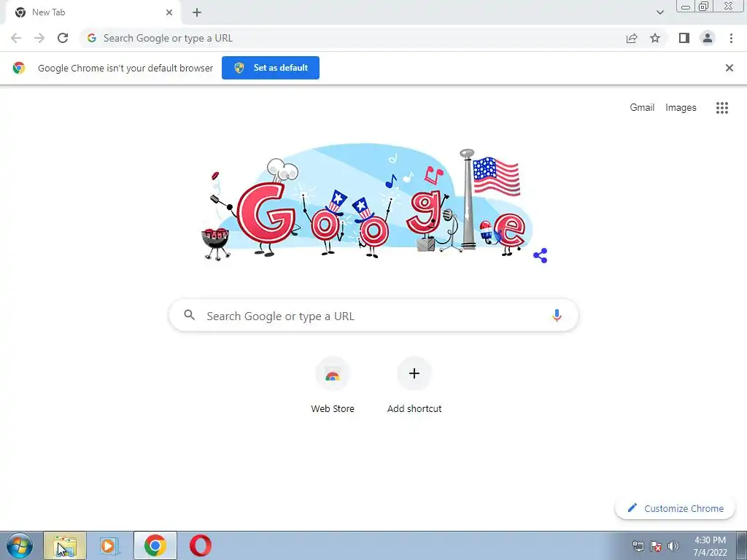The height and width of the screenshot is (560, 747).
Task: Launch Opera browser from the taskbar
Action: coord(200,545)
